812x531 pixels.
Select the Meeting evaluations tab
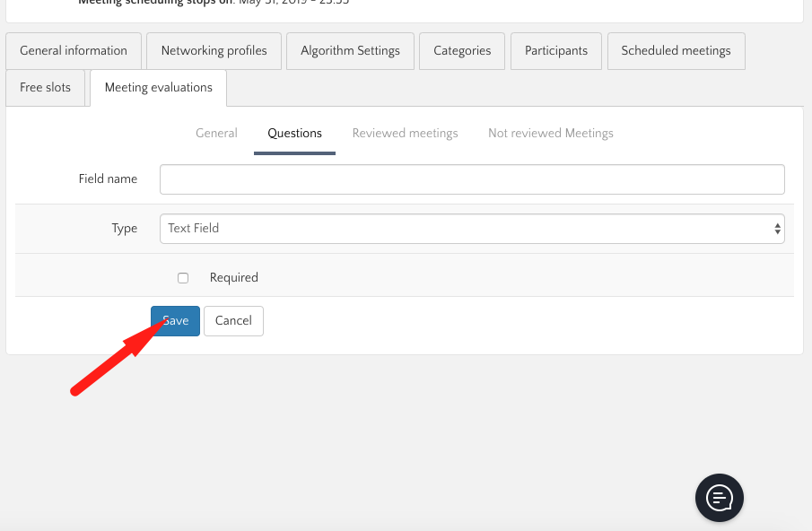[159, 88]
